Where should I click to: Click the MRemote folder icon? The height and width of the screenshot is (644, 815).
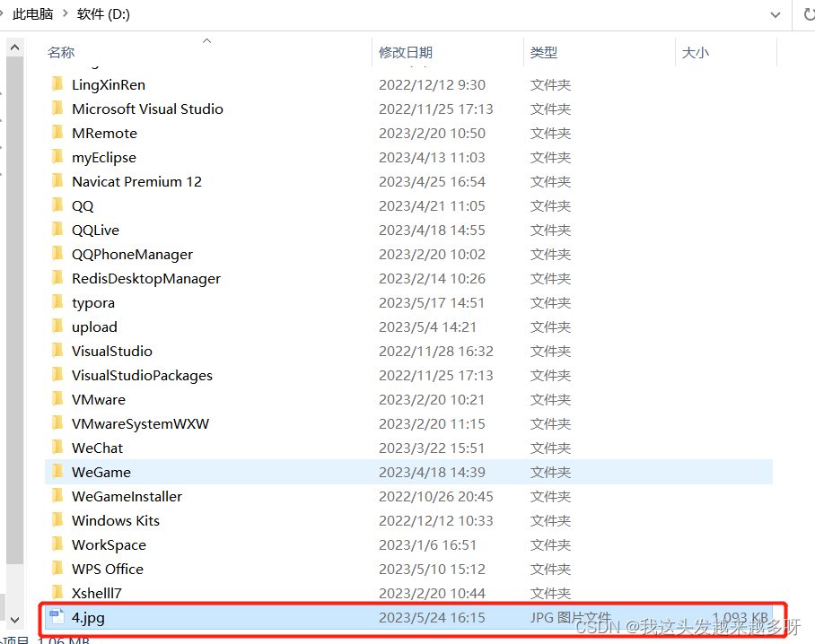[57, 133]
